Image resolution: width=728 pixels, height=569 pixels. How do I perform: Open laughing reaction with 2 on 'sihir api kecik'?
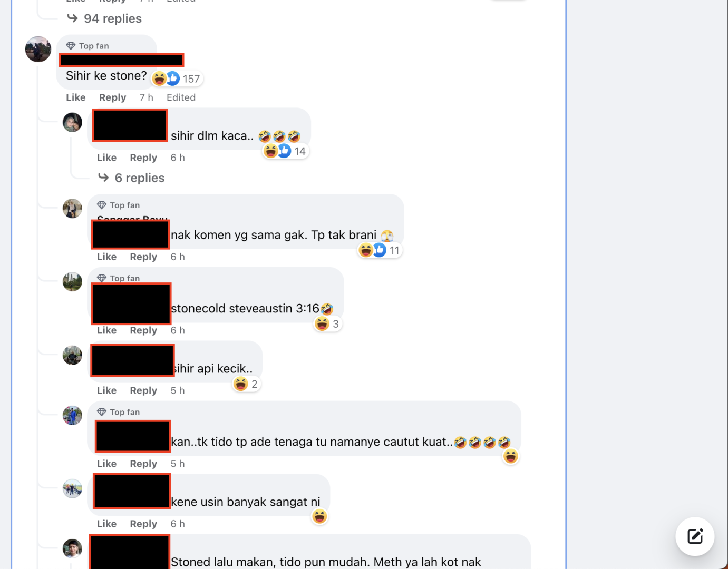click(246, 384)
